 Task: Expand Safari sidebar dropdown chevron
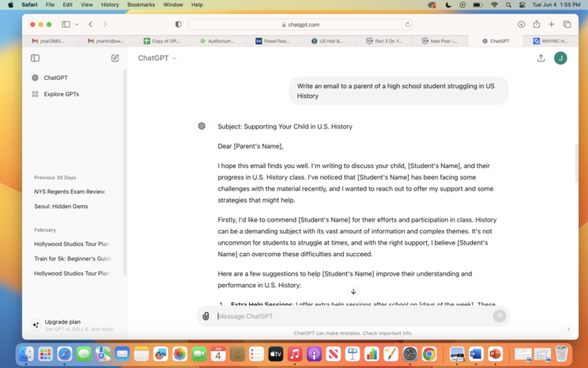point(76,24)
